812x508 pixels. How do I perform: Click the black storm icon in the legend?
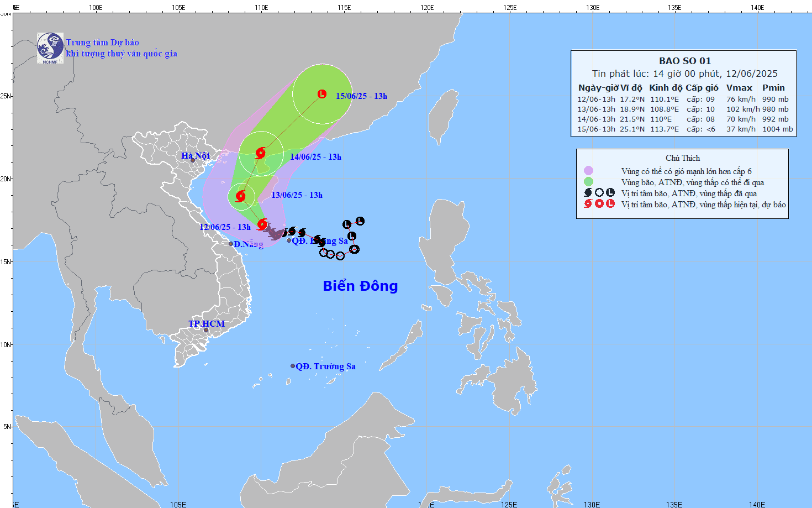pos(588,192)
